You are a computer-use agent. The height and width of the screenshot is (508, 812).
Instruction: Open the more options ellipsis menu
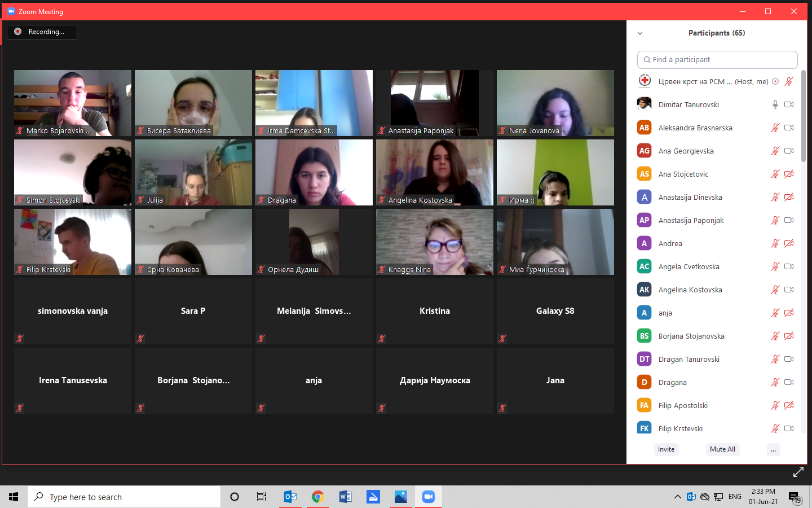click(x=773, y=449)
